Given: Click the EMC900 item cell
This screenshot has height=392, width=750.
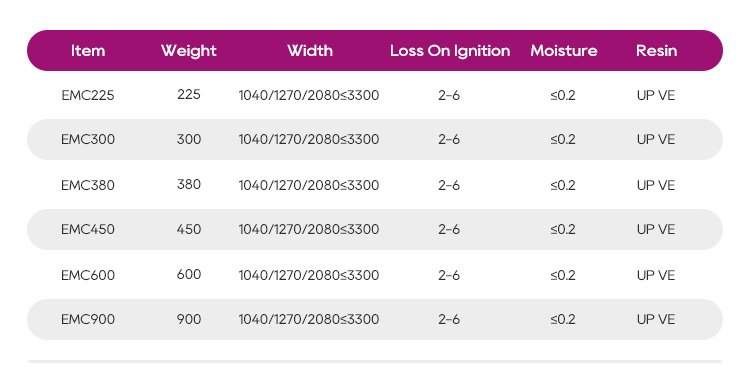Looking at the screenshot, I should 88,319.
